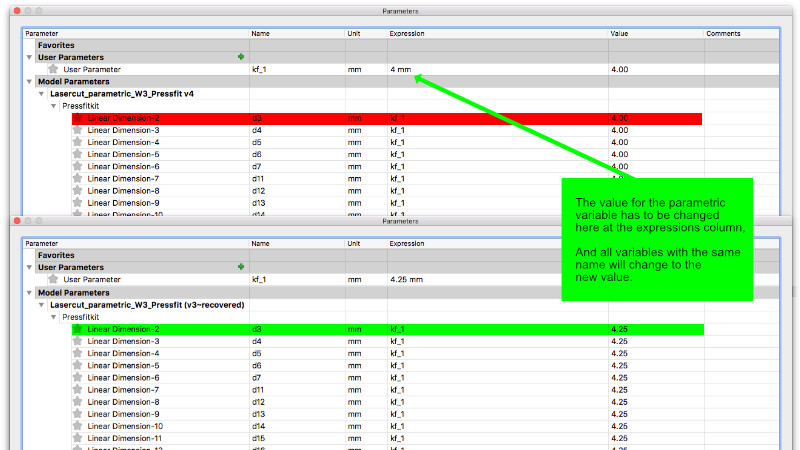
Task: Select red highlighted Linear Dimension-2 row label
Action: [x=123, y=118]
